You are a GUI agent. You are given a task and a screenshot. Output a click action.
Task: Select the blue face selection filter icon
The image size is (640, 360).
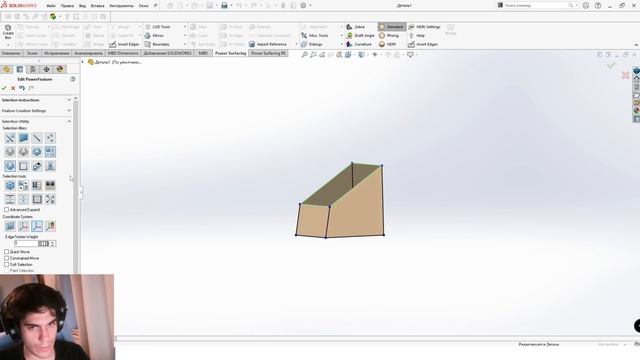tap(23, 138)
